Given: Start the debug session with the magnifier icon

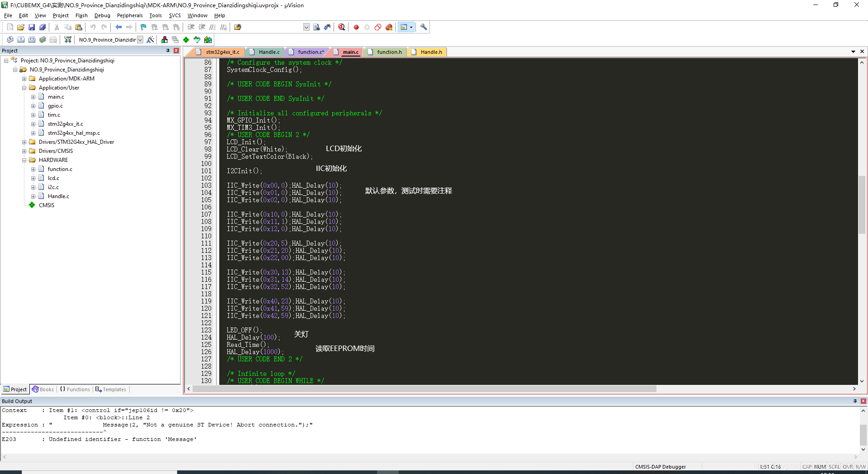Looking at the screenshot, I should (342, 27).
